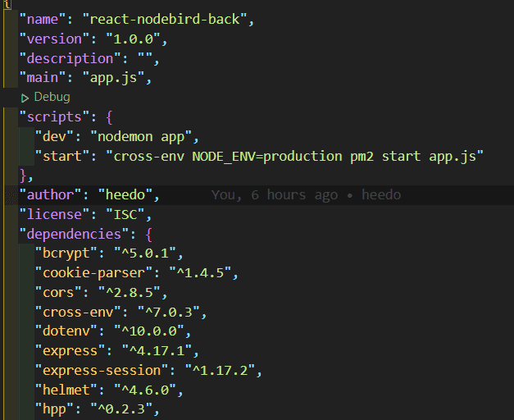This screenshot has height=420, width=514.
Task: Click the "cookie-parser" version string
Action: click(x=200, y=273)
